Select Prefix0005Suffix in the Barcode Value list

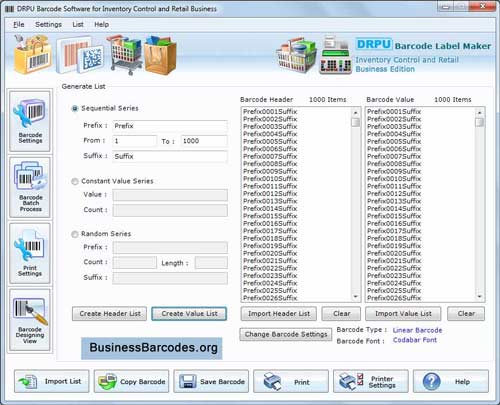tap(394, 141)
